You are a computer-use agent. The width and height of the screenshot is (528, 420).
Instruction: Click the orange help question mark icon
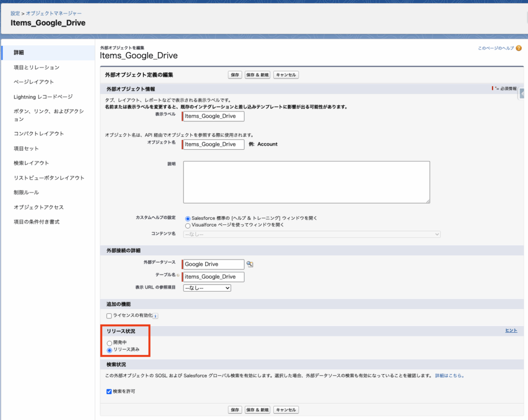click(x=519, y=48)
